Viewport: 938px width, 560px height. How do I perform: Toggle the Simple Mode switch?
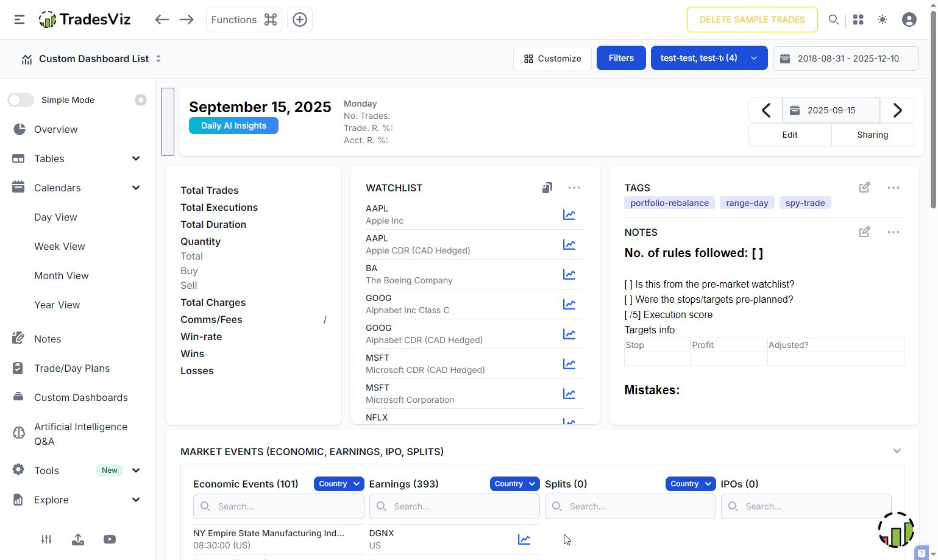[x=21, y=100]
